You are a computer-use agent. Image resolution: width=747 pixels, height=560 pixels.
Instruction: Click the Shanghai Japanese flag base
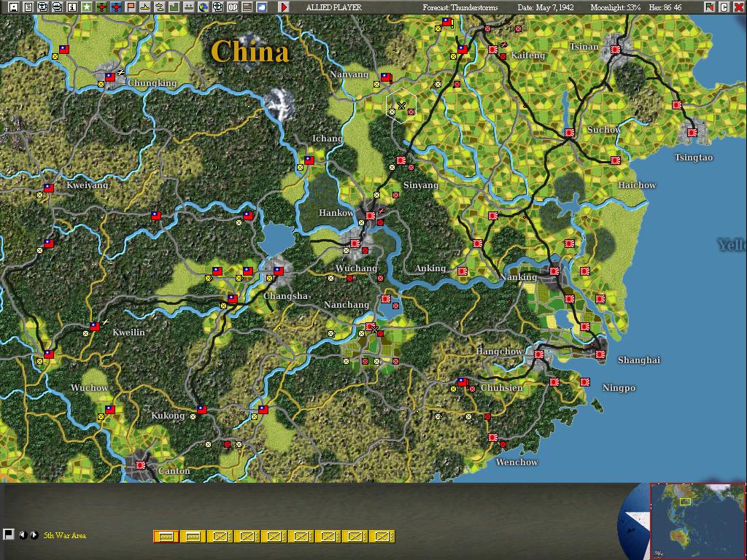(600, 354)
